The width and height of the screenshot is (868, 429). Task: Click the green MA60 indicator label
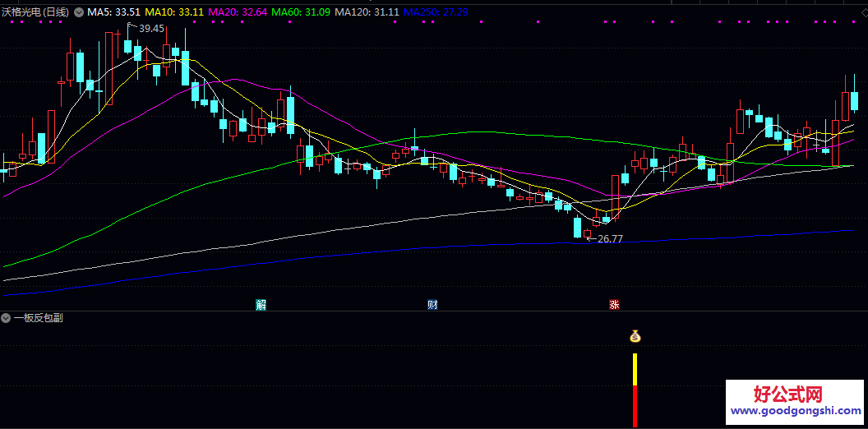coord(301,12)
